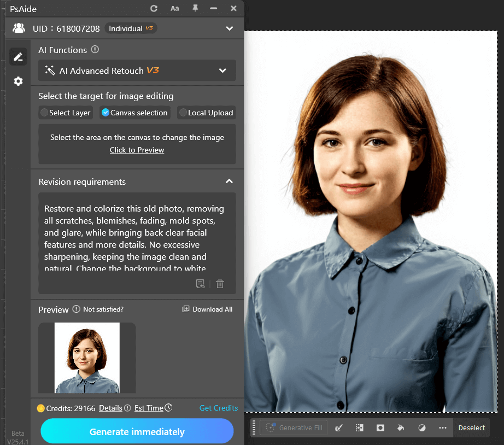Image resolution: width=504 pixels, height=445 pixels.
Task: Select the pencil edit icon in the left sidebar
Action: tap(18, 56)
